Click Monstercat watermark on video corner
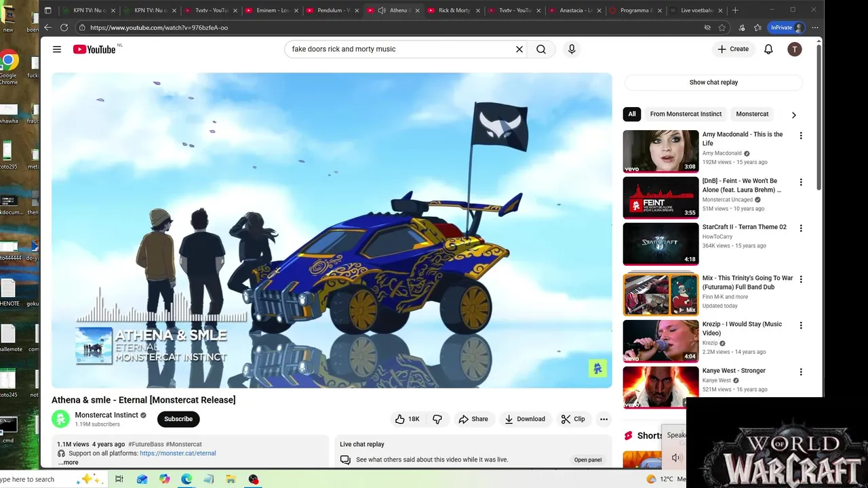868x488 pixels. pos(597,368)
